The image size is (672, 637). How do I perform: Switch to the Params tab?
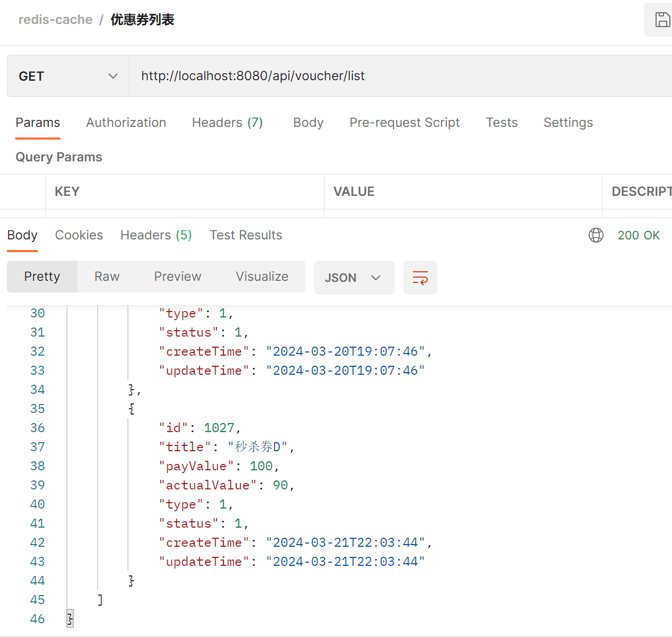38,123
